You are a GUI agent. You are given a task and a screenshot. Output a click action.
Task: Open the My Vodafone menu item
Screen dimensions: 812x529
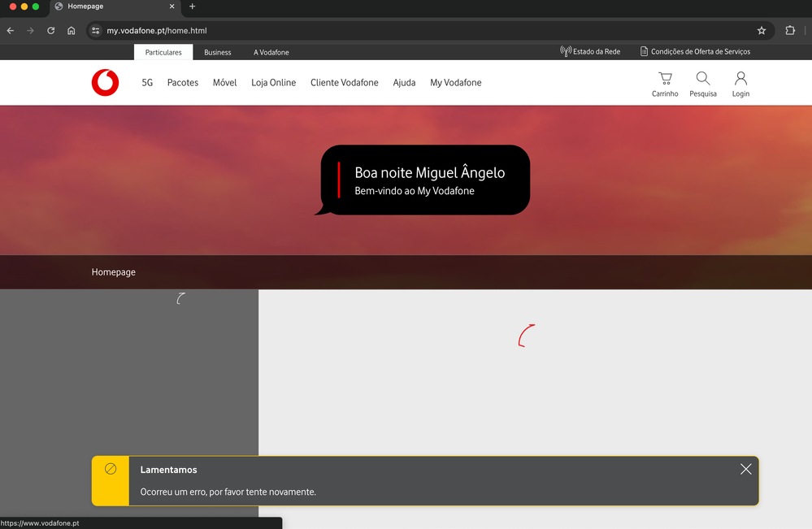coord(455,82)
